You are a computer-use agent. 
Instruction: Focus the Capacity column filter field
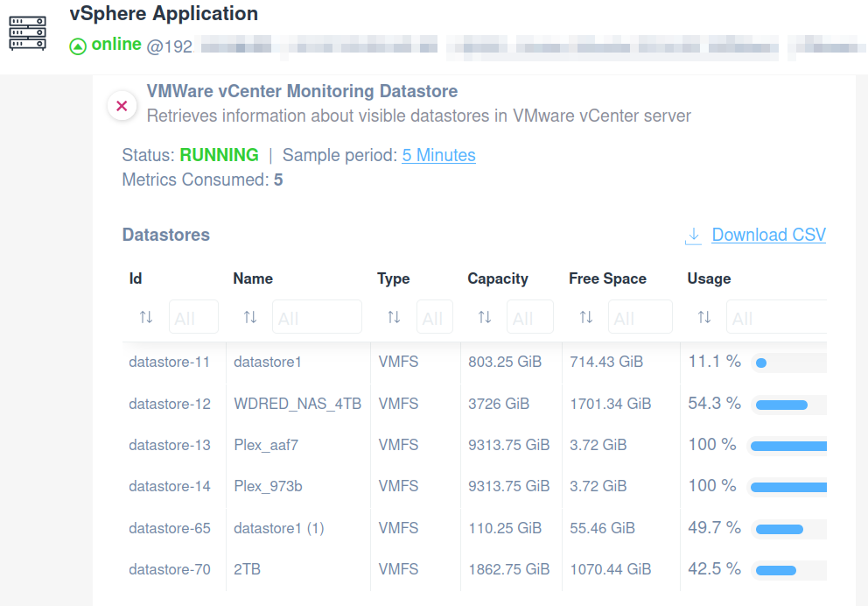coord(530,317)
